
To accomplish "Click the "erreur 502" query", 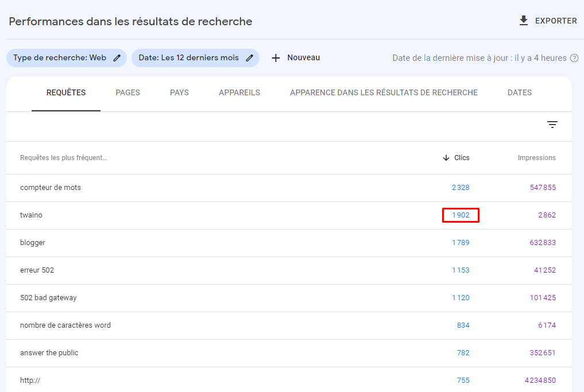I will click(x=37, y=270).
